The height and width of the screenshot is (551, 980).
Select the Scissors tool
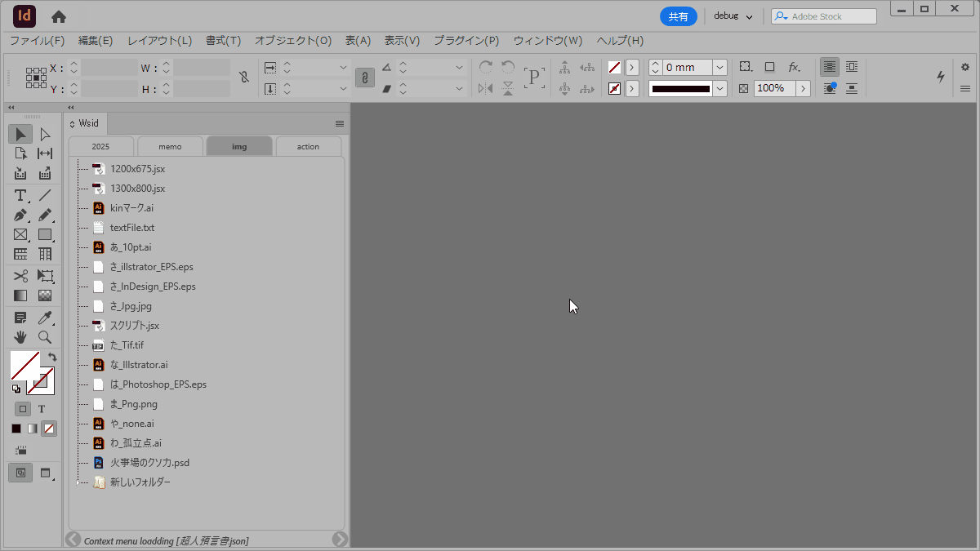[x=20, y=276]
